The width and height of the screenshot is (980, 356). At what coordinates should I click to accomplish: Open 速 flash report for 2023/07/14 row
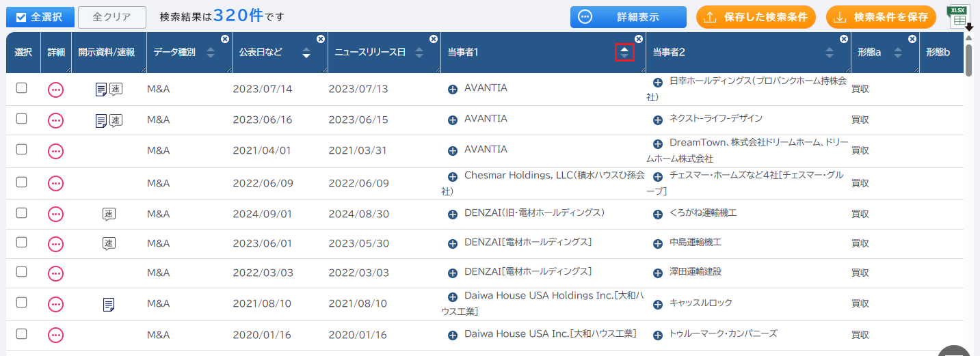click(116, 90)
